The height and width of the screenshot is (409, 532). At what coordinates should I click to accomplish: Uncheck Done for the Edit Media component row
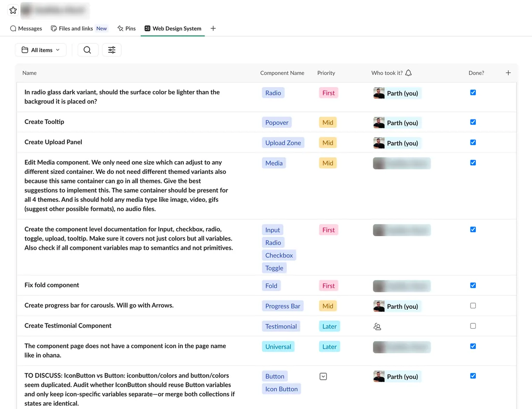coord(473,163)
